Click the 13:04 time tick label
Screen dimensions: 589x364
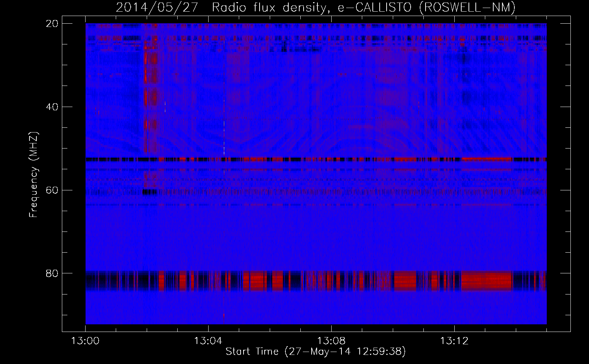[208, 341]
